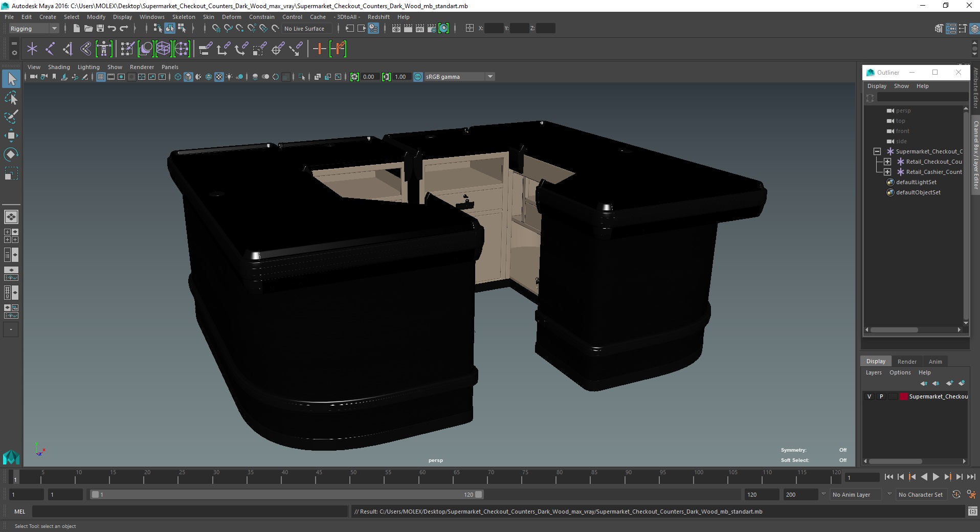Choose the Lasso Select tool in the toolbox
The height and width of the screenshot is (532, 980).
(11, 98)
